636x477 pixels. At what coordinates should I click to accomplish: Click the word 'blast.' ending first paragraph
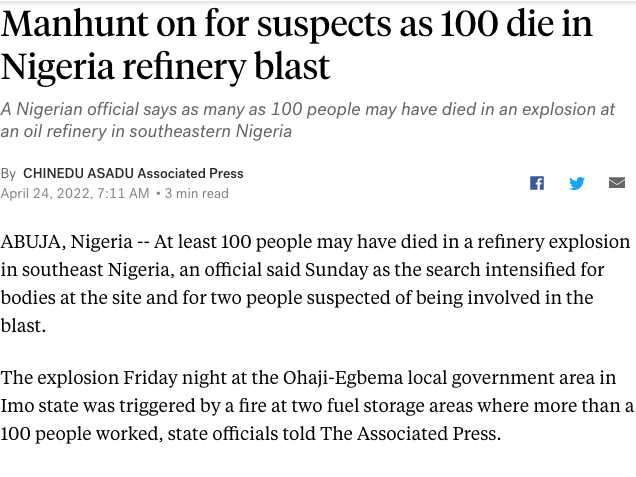click(x=24, y=326)
